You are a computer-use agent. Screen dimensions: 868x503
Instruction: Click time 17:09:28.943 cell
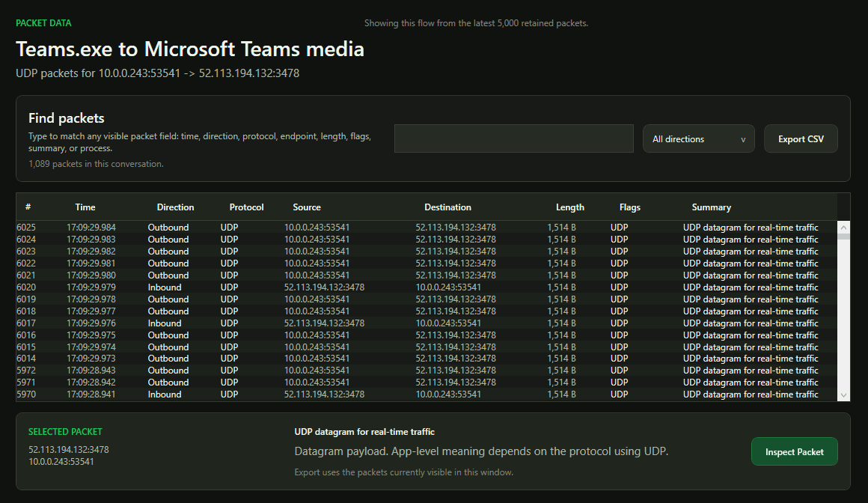[x=91, y=370]
